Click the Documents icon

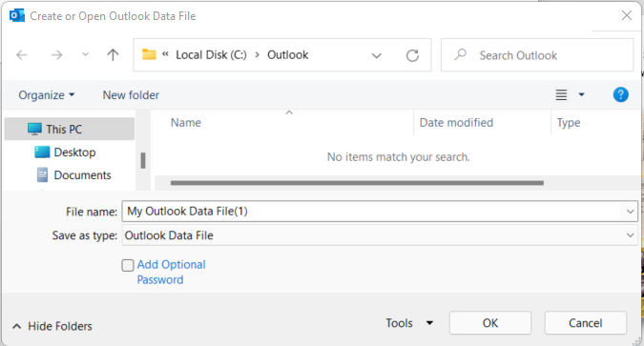point(42,174)
